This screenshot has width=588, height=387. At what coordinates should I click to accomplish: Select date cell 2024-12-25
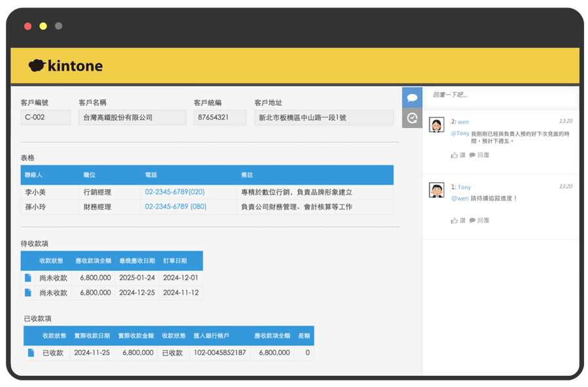(x=137, y=292)
